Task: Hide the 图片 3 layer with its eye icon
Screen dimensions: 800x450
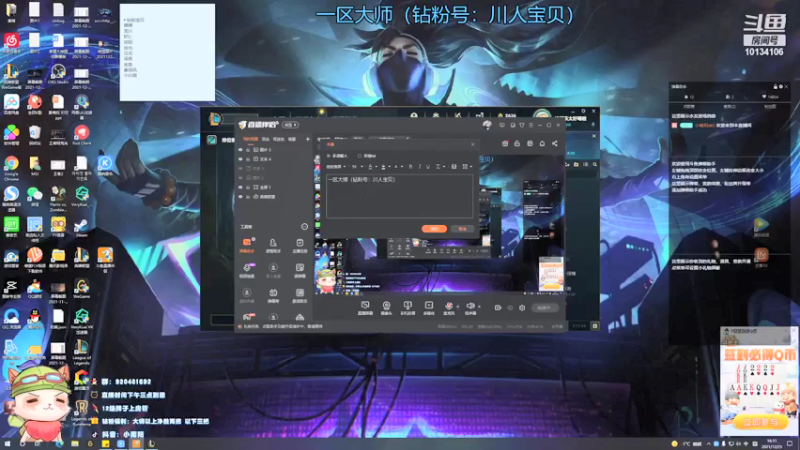Action: click(x=240, y=150)
